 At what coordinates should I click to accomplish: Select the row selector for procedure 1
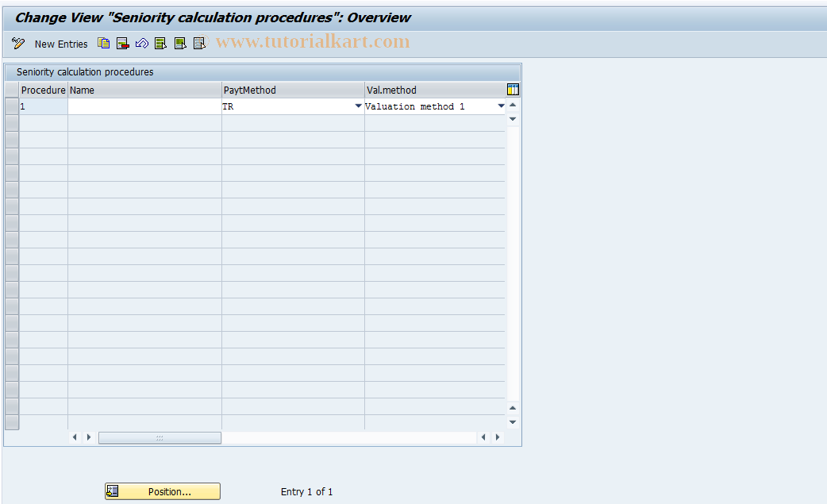(x=12, y=106)
